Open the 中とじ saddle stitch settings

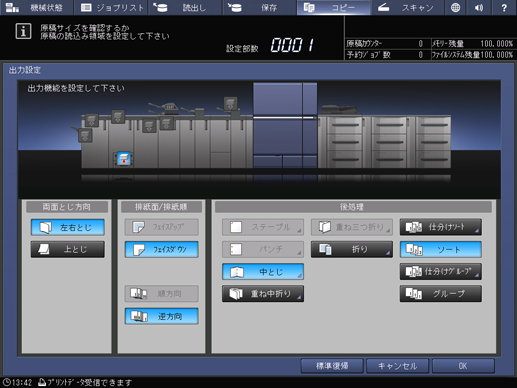click(263, 272)
